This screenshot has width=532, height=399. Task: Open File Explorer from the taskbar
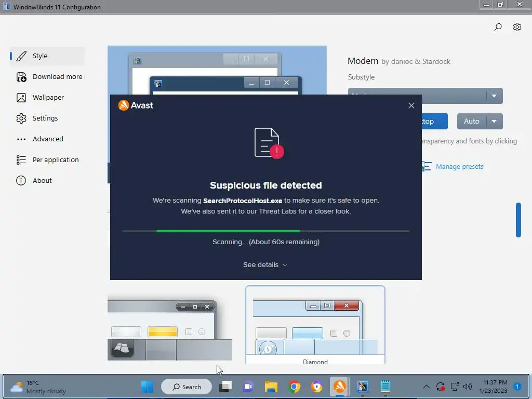[271, 387]
